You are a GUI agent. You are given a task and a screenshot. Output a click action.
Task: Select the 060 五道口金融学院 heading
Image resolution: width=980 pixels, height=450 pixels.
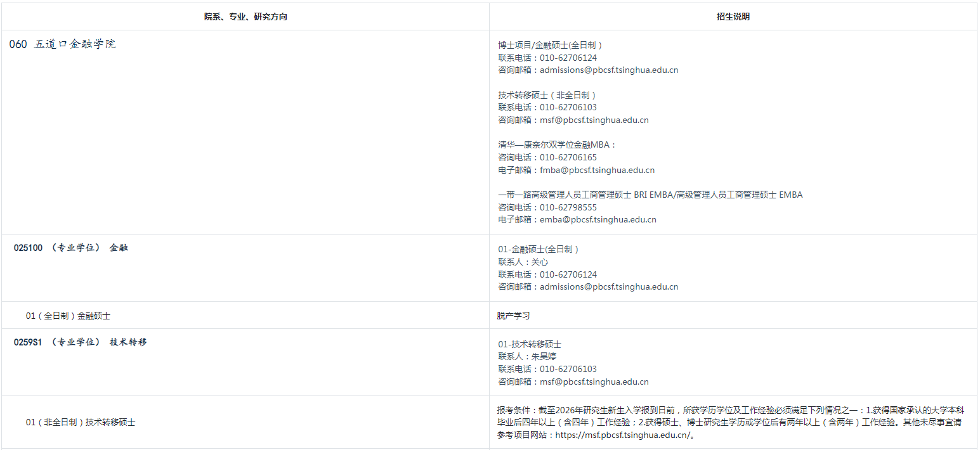click(63, 44)
